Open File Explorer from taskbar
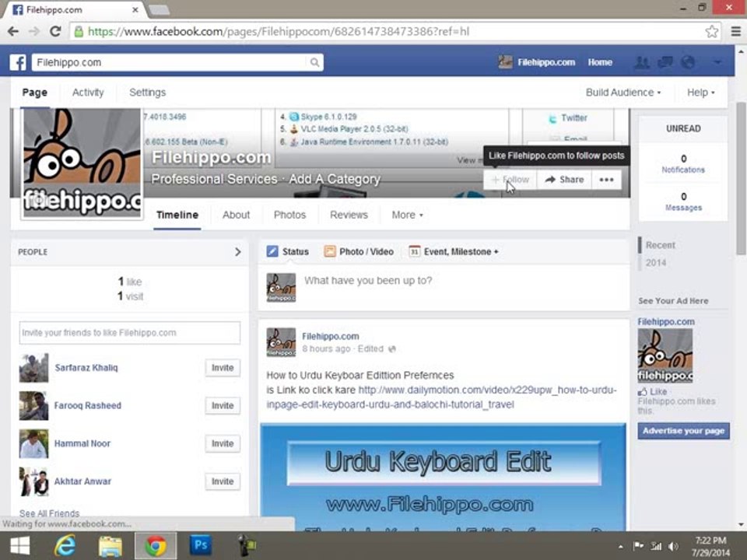 point(110,546)
